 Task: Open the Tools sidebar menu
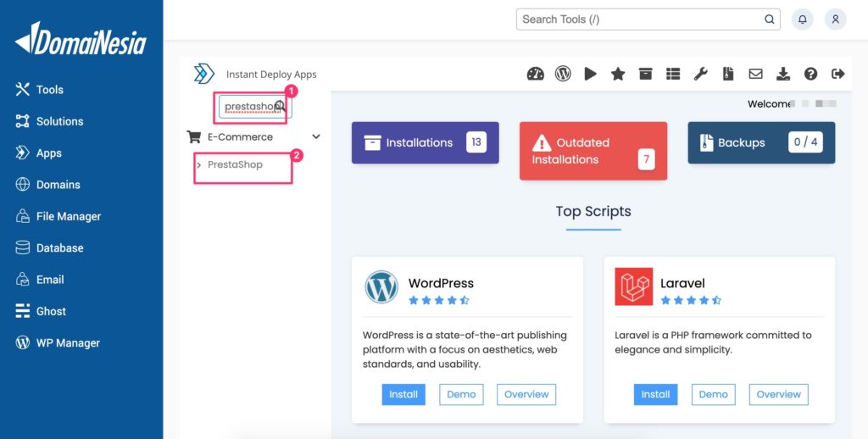coord(39,90)
